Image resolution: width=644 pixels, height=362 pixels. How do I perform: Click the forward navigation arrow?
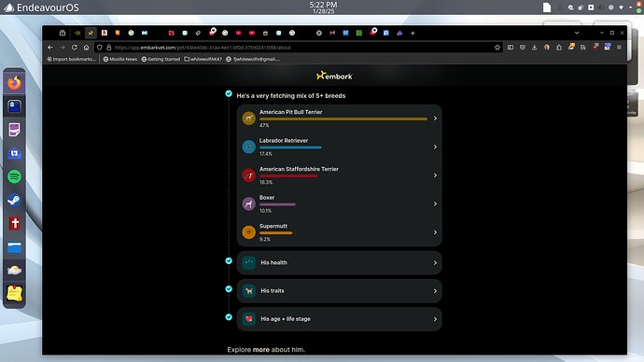[62, 48]
